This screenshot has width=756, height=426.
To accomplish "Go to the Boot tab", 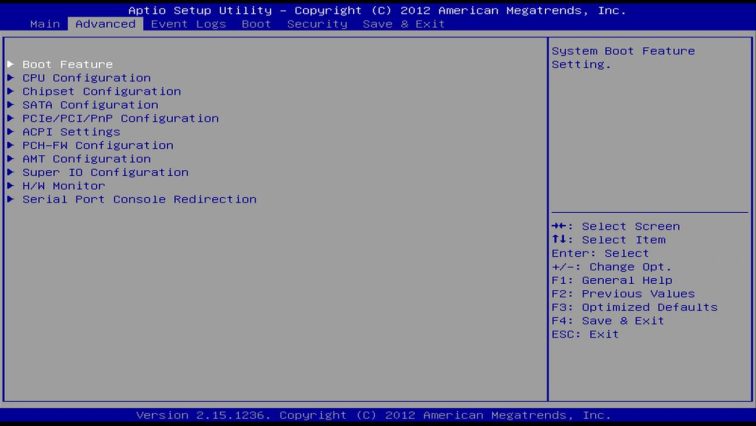I will point(256,24).
